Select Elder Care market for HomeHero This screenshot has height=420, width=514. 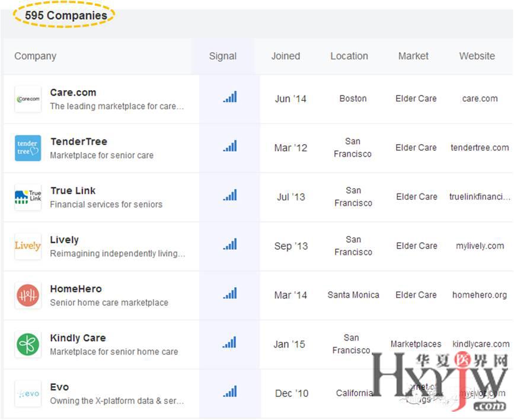click(x=416, y=295)
